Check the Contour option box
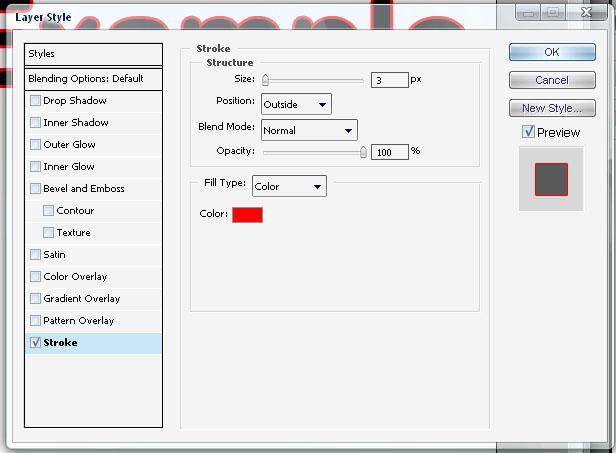Image resolution: width=616 pixels, height=453 pixels. coord(48,211)
